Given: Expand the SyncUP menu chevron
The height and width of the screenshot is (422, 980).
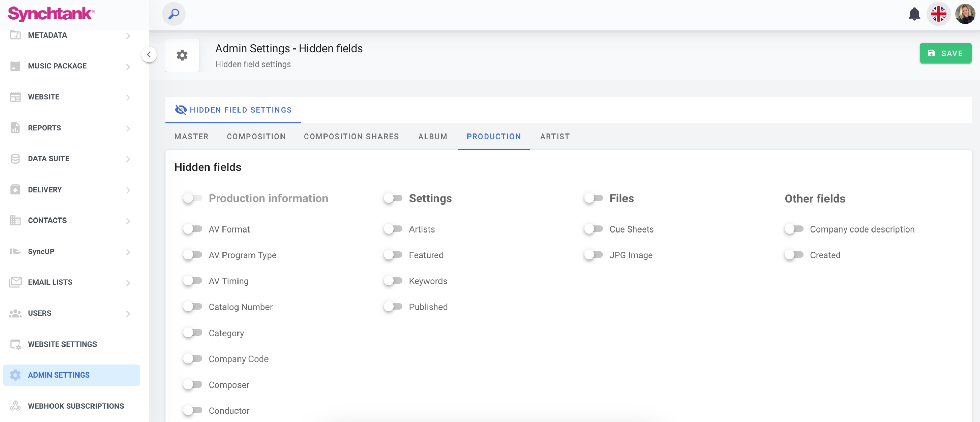Looking at the screenshot, I should coord(128,252).
